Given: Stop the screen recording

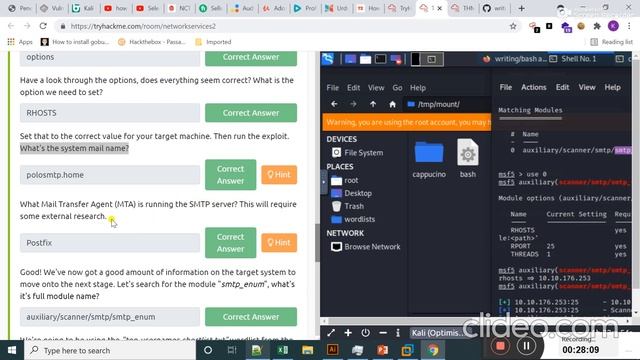Looking at the screenshot, I should pyautogui.click(x=500, y=346).
